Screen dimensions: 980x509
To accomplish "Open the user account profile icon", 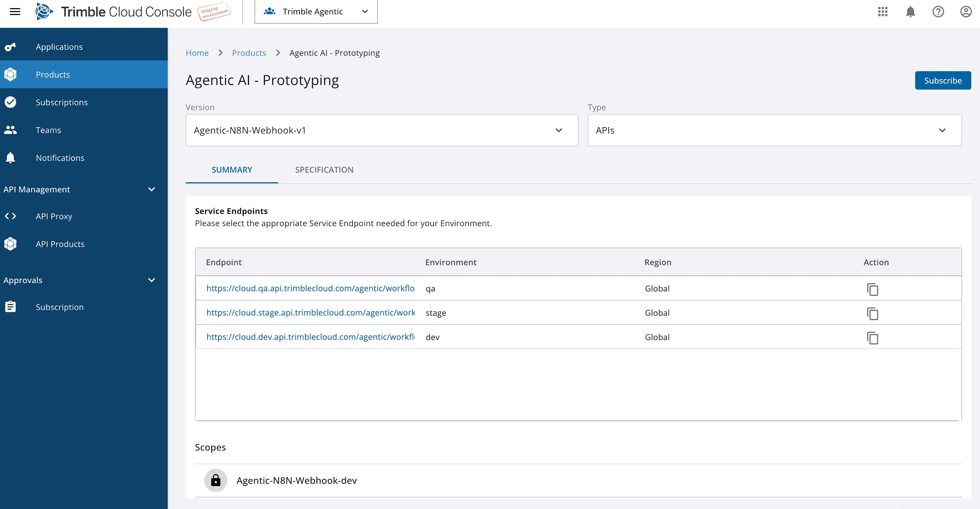I will (966, 12).
